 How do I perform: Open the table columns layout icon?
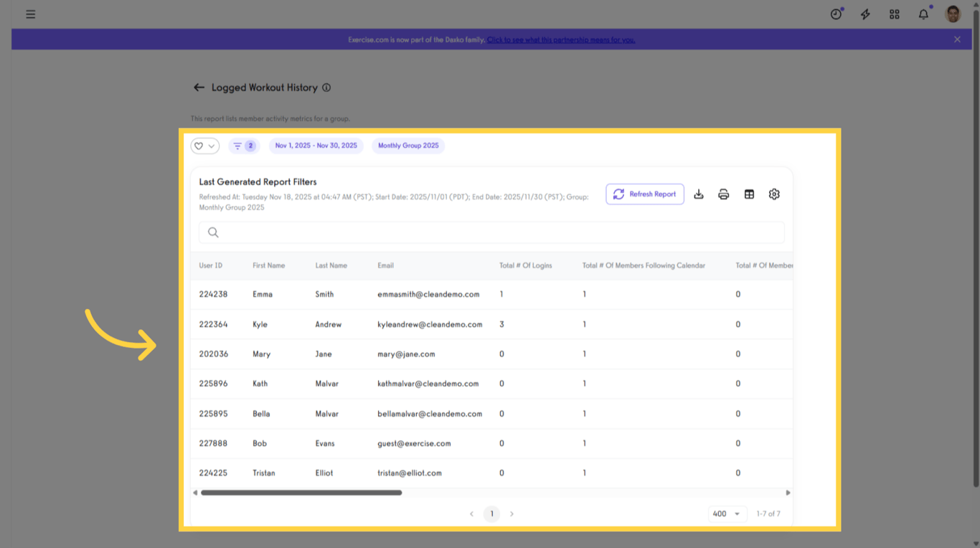749,194
